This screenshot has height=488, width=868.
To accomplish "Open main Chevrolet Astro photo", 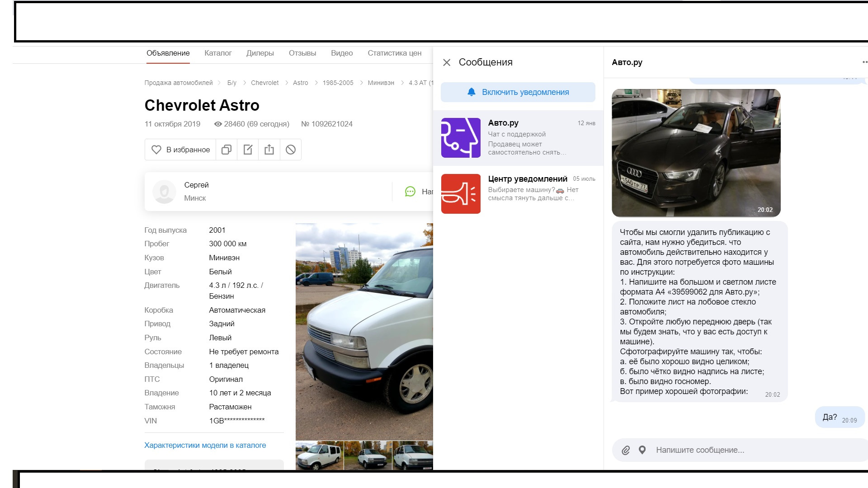I will click(364, 331).
